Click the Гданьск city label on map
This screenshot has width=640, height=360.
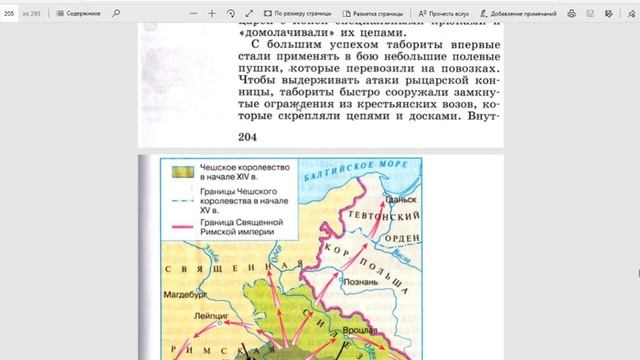[x=401, y=200]
